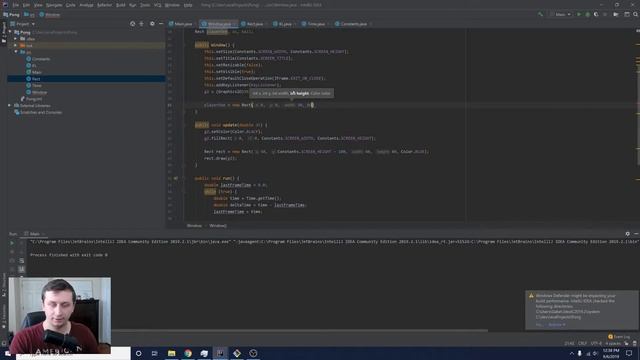
Task: Click the microphone icon in system tray
Action: (x=580, y=353)
